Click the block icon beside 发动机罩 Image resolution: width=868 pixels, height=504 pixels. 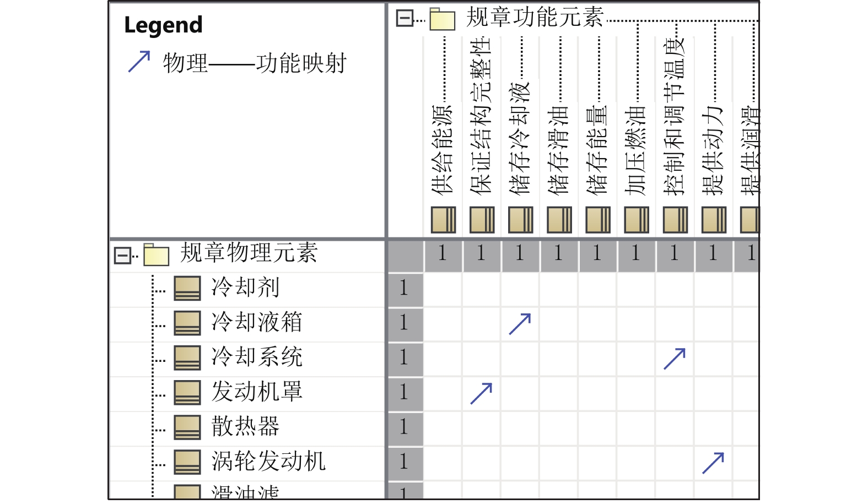pos(187,392)
